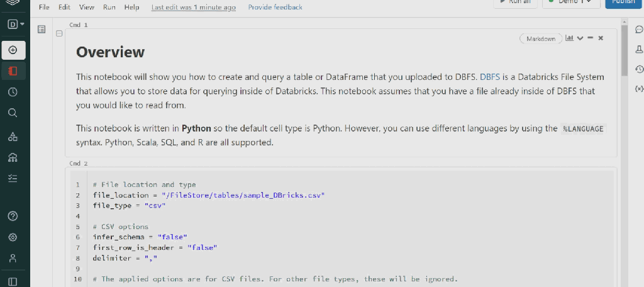Image resolution: width=644 pixels, height=287 pixels.
Task: Open the Workspace notebook sidebar icon
Action: [13, 70]
